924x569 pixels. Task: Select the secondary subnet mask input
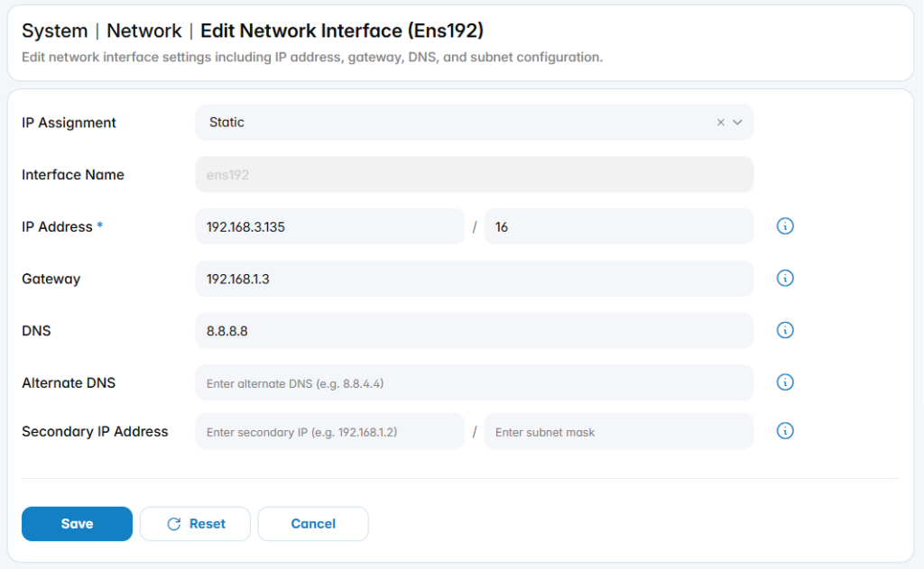point(619,432)
